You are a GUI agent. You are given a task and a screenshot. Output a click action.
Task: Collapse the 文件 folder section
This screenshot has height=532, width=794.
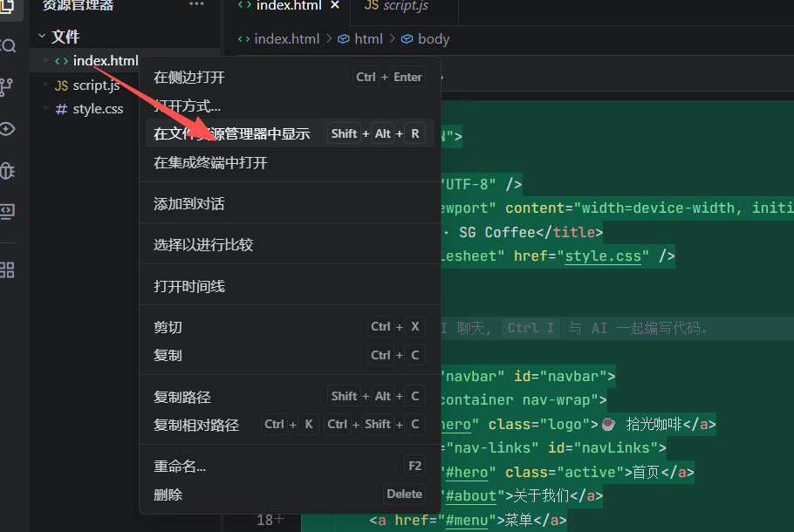(x=42, y=37)
